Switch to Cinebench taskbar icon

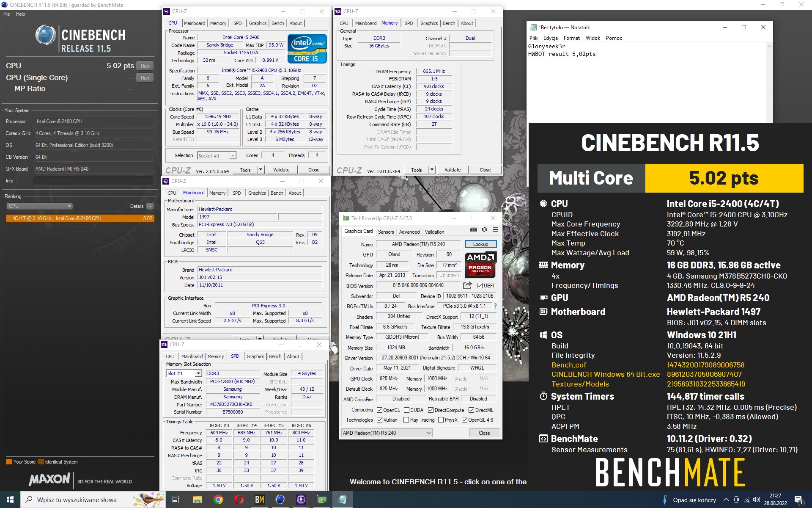coord(280,500)
